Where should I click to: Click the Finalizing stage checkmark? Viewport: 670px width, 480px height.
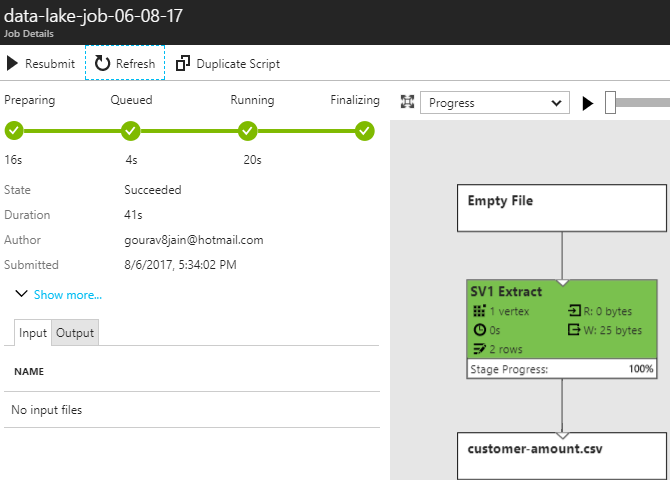[x=365, y=130]
